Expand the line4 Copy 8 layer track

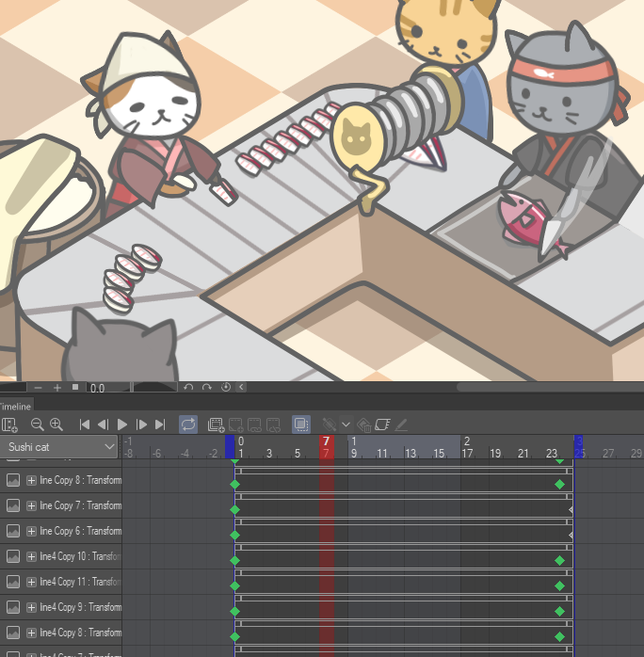(x=31, y=633)
